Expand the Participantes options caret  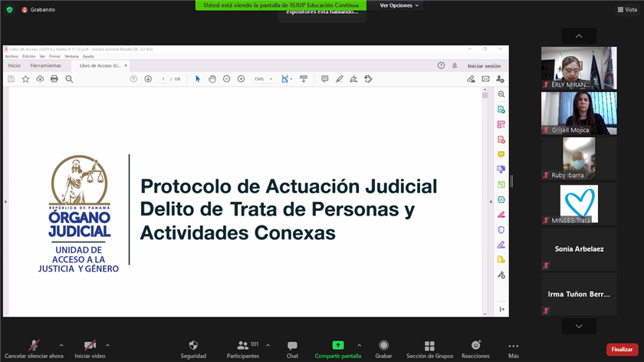268,345
